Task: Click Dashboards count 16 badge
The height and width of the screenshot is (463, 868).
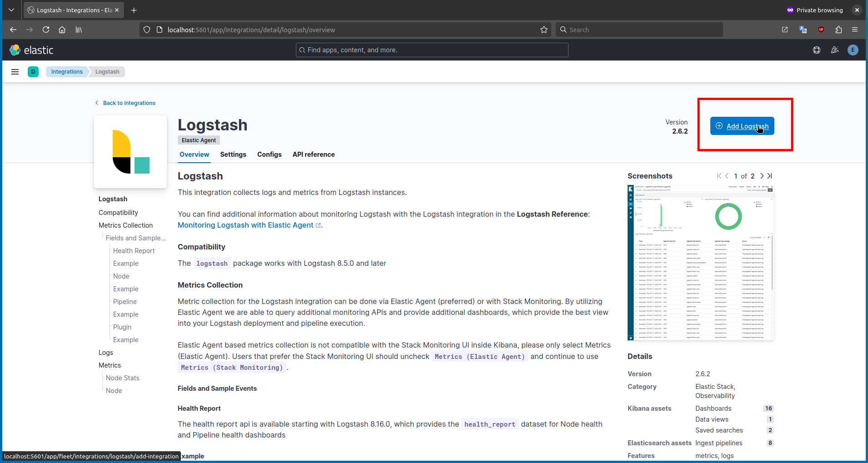Action: [768, 408]
